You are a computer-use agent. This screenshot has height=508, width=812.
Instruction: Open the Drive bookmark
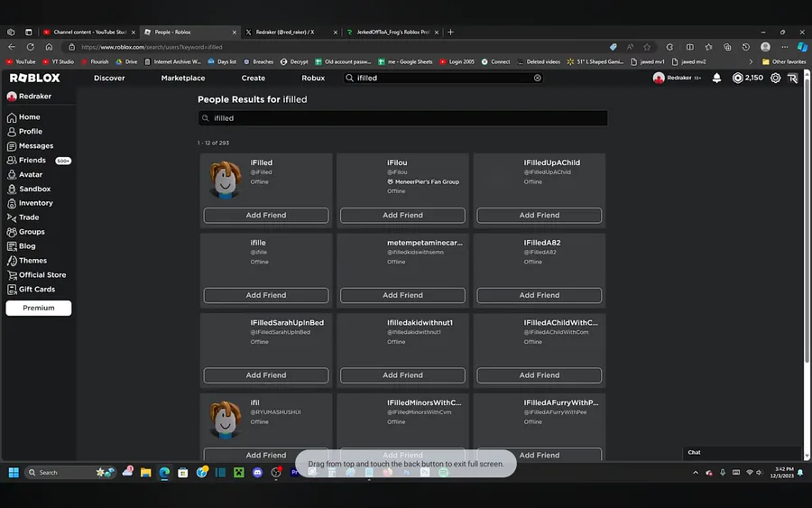coord(127,61)
